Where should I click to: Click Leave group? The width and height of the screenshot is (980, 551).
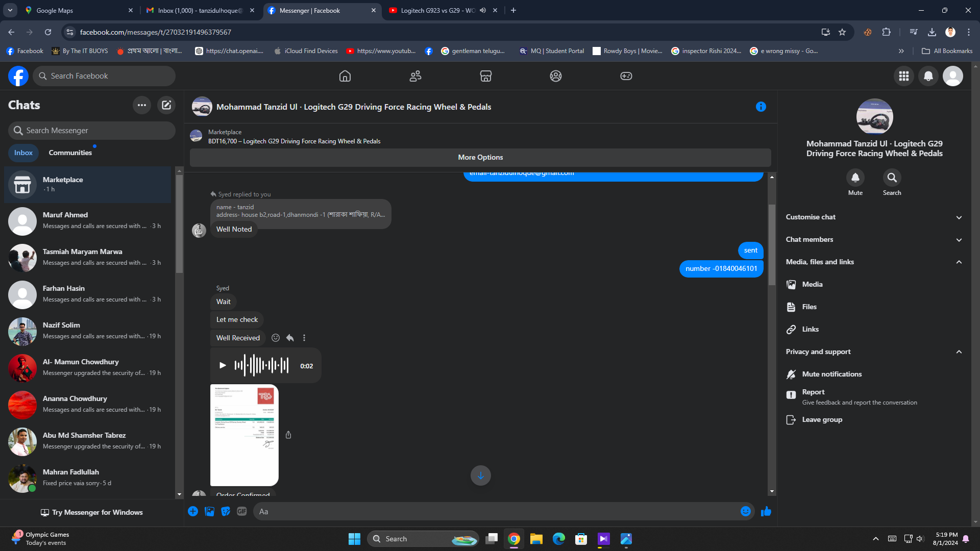coord(874,420)
